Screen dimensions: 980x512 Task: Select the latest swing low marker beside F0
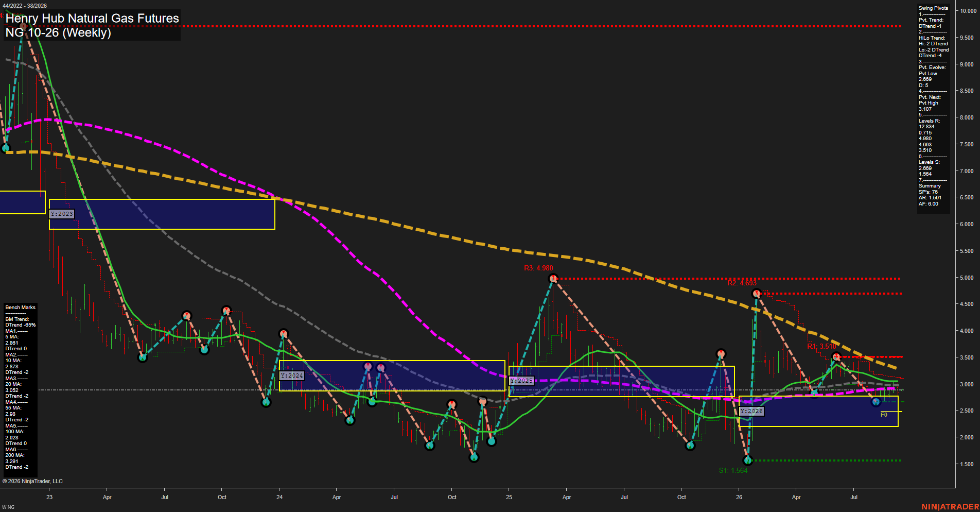click(876, 402)
